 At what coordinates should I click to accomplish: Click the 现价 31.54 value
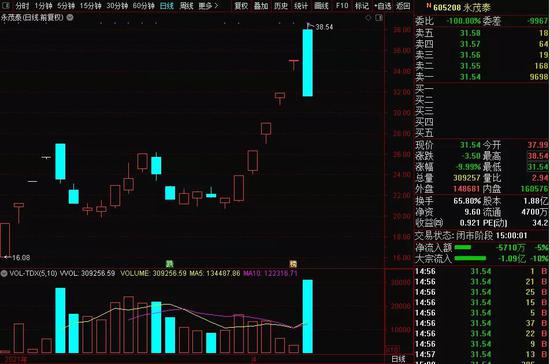click(x=470, y=145)
